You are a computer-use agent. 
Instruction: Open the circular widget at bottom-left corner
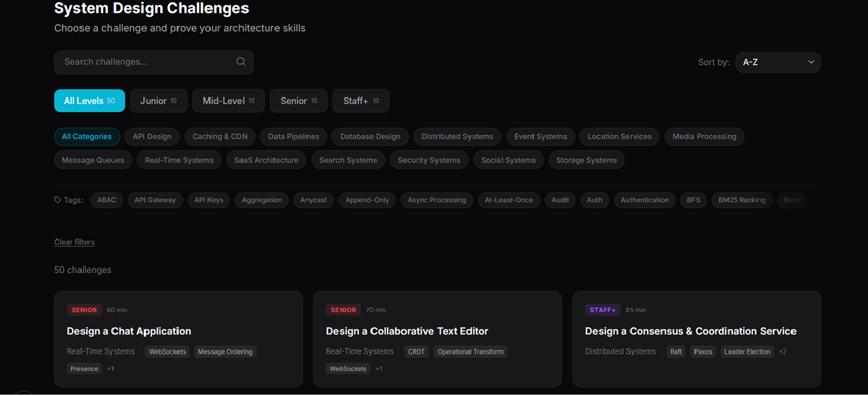[x=22, y=392]
